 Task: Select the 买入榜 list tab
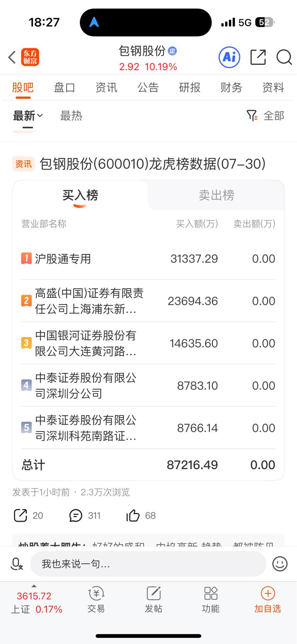[80, 195]
